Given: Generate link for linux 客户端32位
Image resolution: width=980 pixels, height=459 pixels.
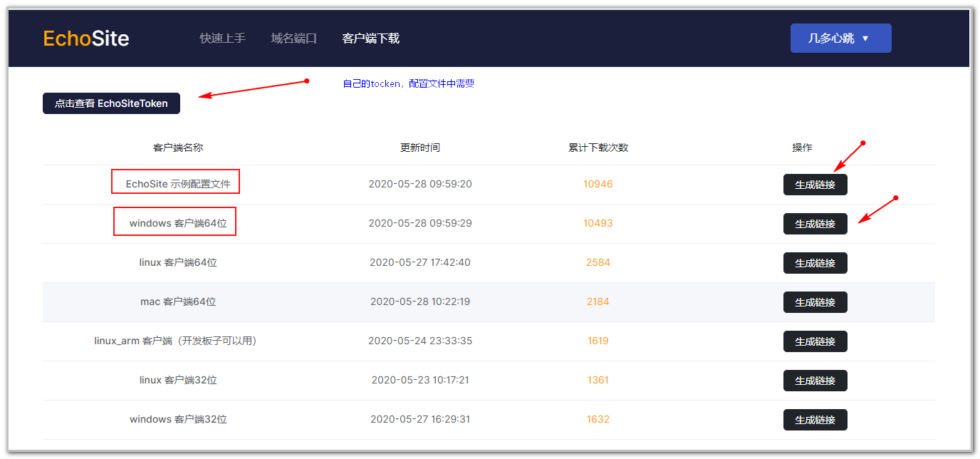Looking at the screenshot, I should pyautogui.click(x=815, y=381).
